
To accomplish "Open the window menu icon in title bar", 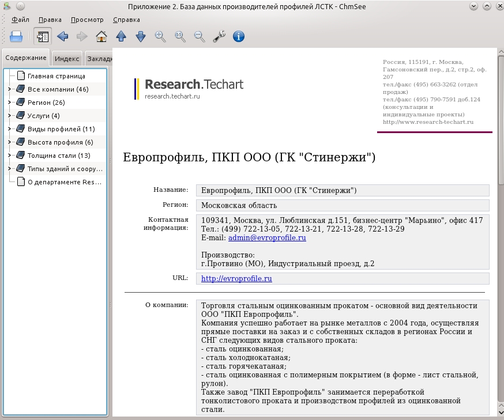I will point(6,6).
